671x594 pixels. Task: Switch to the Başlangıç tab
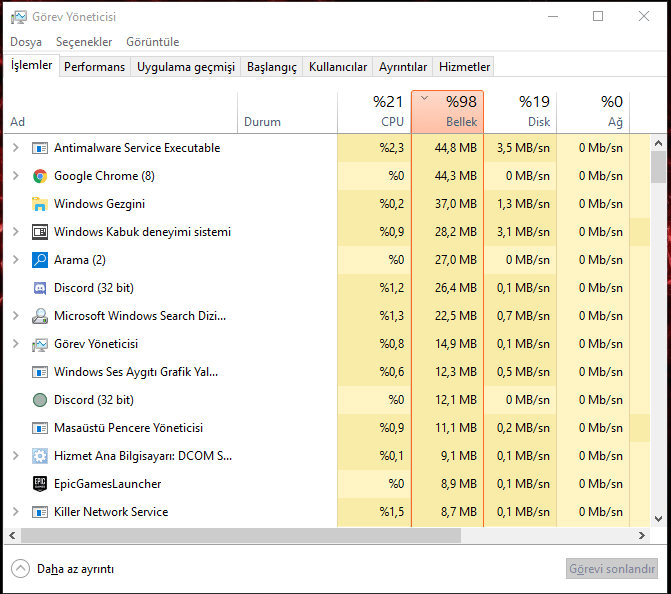tap(272, 67)
